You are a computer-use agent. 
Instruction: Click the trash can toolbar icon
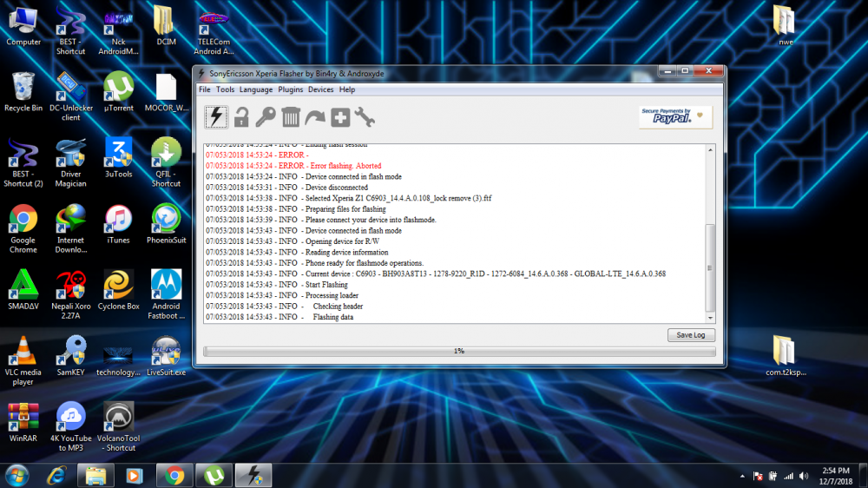291,117
